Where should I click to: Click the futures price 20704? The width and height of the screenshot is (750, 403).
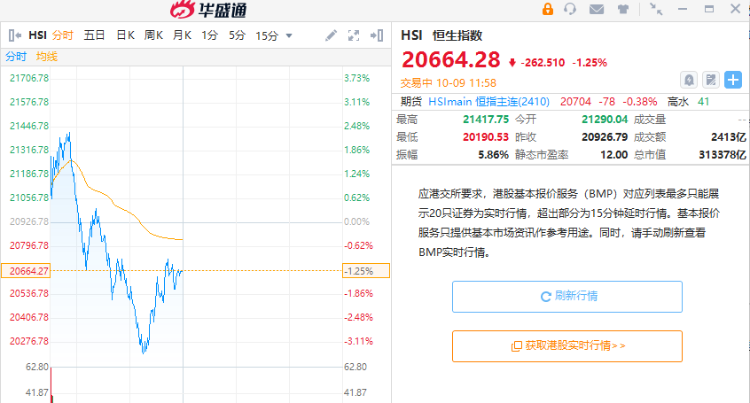click(x=575, y=101)
